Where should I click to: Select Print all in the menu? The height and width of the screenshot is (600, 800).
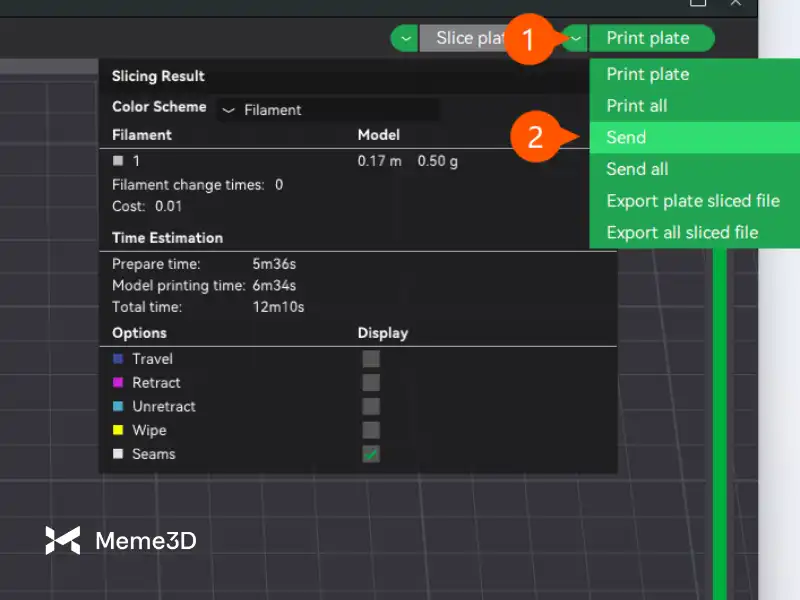pyautogui.click(x=637, y=106)
